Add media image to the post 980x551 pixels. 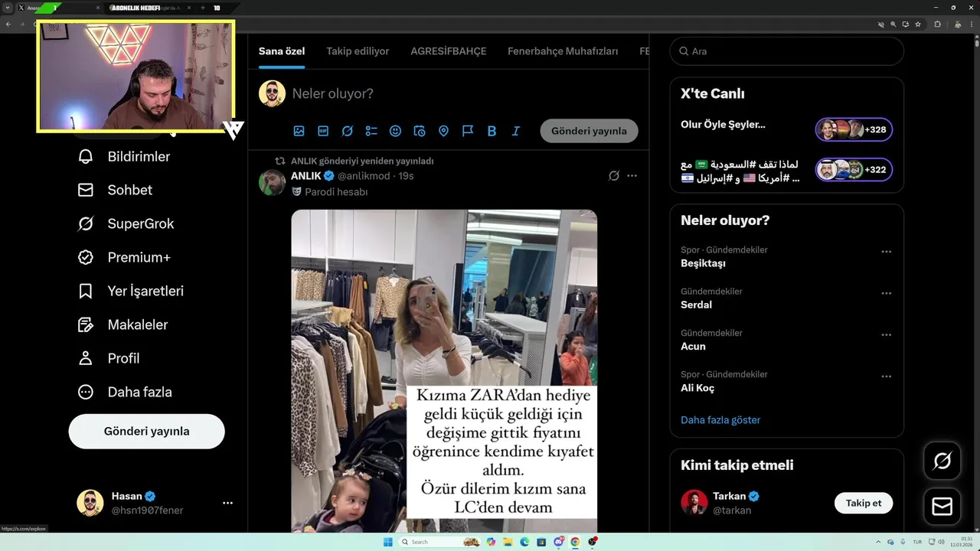pyautogui.click(x=299, y=131)
